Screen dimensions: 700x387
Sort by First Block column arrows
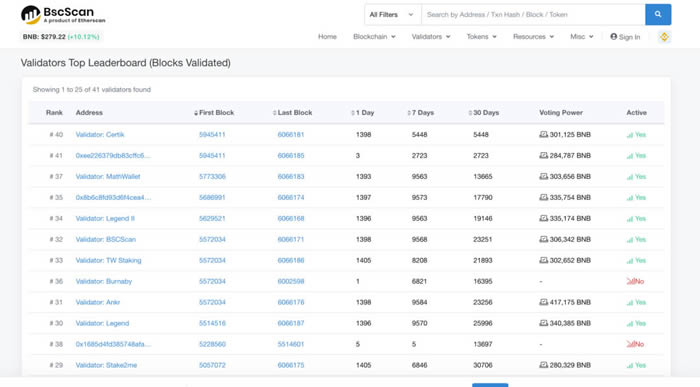[x=196, y=113]
